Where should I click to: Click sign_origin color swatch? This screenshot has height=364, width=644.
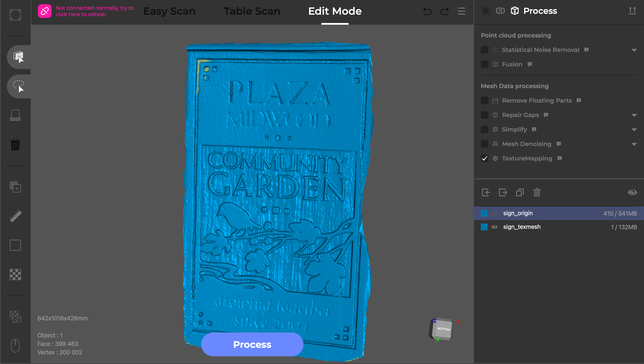pyautogui.click(x=484, y=213)
